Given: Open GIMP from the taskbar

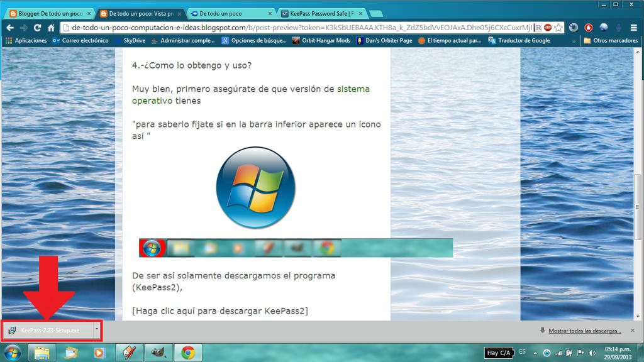Looking at the screenshot, I should coord(158,353).
